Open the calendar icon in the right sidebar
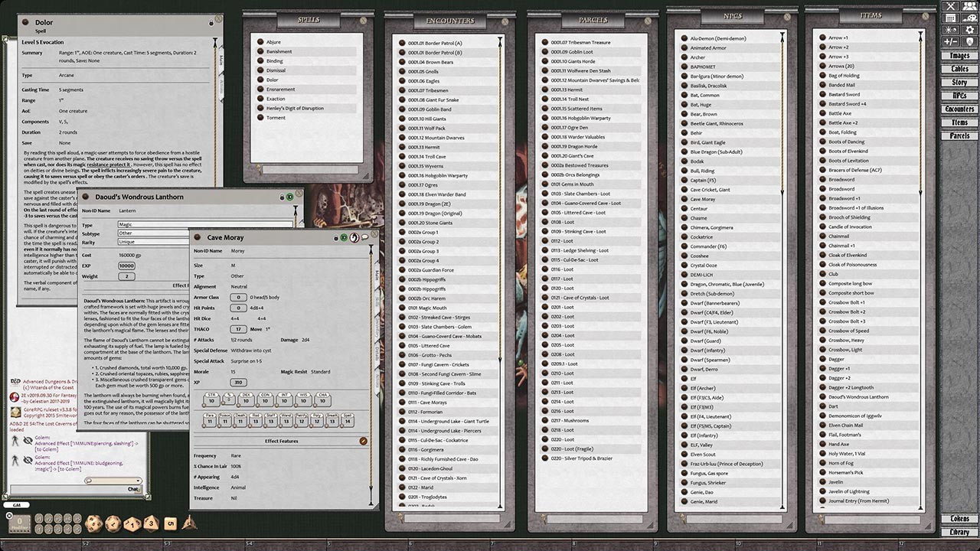The width and height of the screenshot is (980, 551). coord(950,18)
